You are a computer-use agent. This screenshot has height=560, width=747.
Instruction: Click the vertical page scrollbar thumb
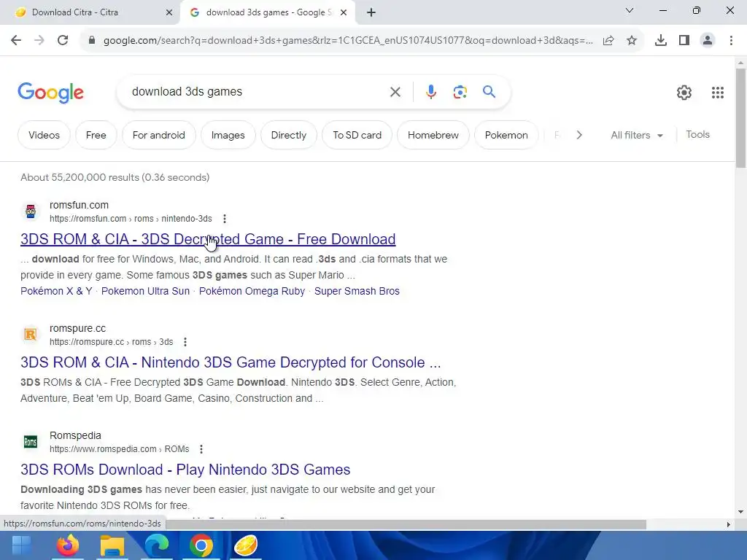pyautogui.click(x=740, y=118)
